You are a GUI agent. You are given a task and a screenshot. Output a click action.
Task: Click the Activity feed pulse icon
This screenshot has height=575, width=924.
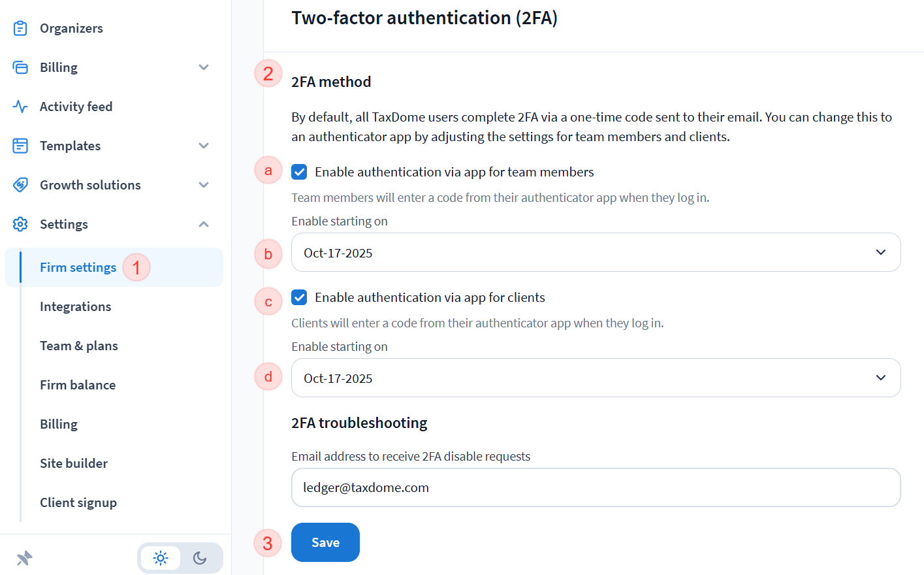(20, 107)
